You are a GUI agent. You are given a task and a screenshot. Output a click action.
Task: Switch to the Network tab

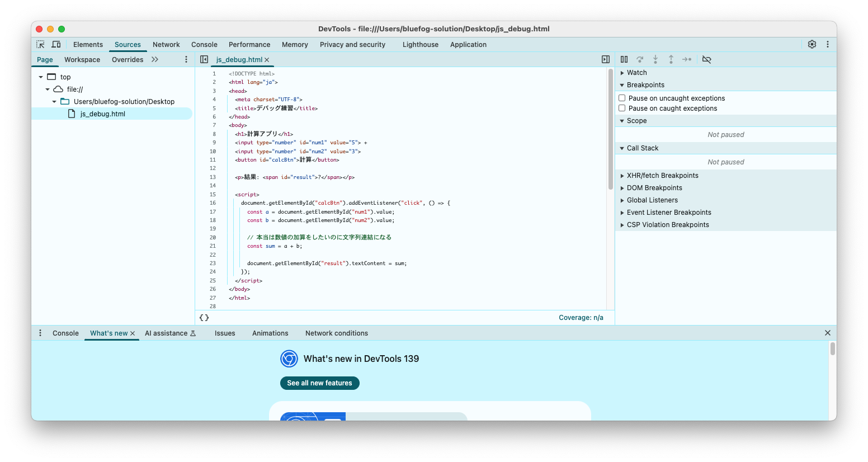click(x=166, y=45)
